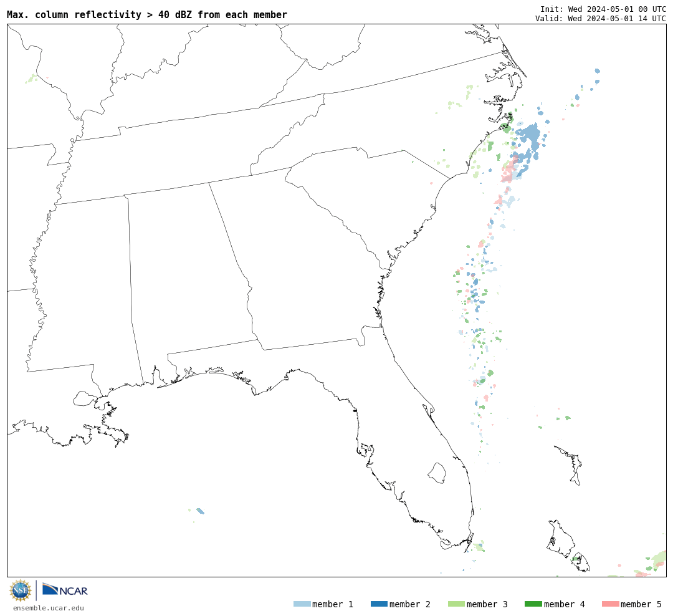The width and height of the screenshot is (673, 616).
Task: Select the 'member 1' legend label
Action: coord(333,604)
